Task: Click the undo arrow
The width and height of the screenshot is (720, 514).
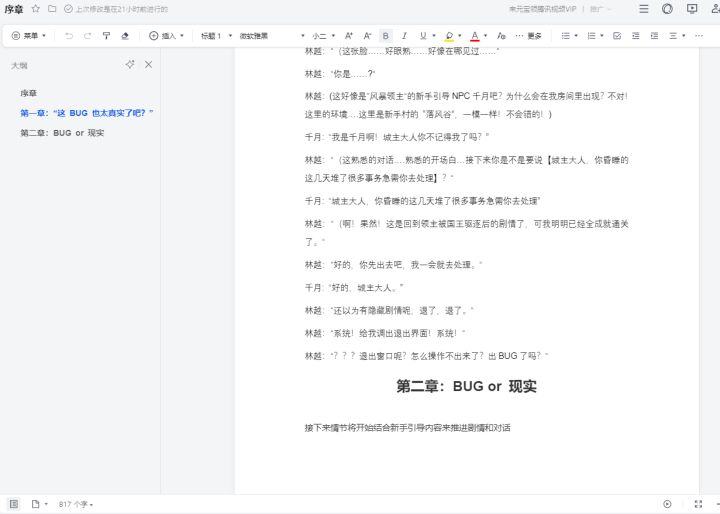Action: point(69,36)
